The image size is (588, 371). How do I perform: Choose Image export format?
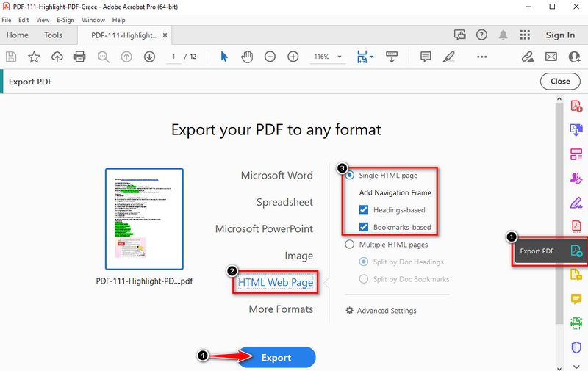click(299, 256)
